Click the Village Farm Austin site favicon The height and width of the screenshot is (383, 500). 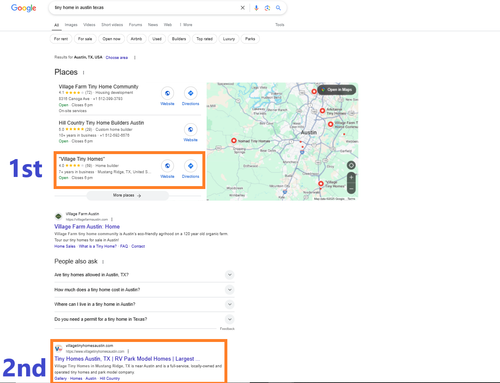point(58,216)
